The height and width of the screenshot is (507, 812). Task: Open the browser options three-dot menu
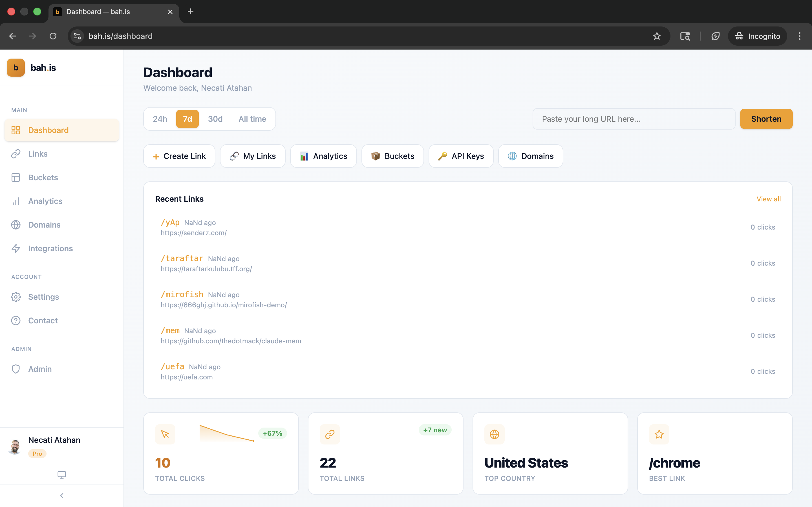click(800, 36)
